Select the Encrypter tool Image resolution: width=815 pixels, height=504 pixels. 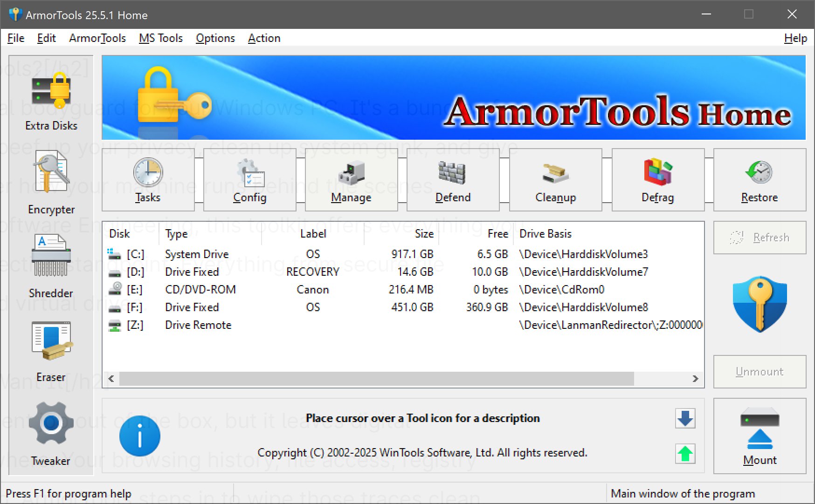51,179
